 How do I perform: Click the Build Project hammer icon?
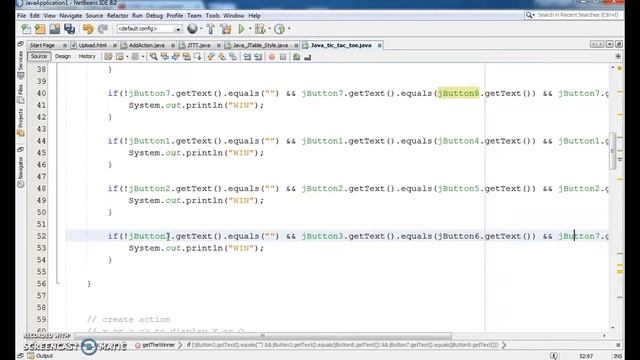click(211, 29)
